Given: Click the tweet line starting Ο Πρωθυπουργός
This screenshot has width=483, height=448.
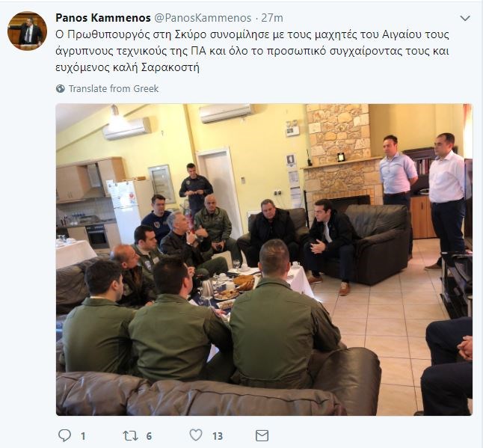Looking at the screenshot, I should pos(252,34).
